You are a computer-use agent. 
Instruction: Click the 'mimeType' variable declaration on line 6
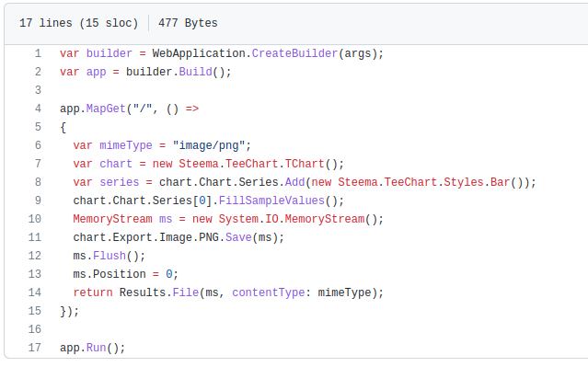126,145
